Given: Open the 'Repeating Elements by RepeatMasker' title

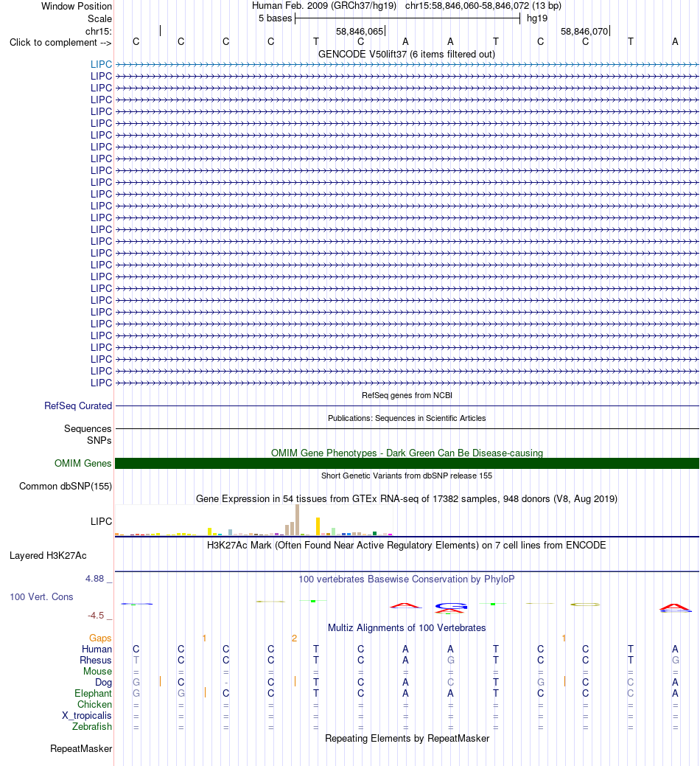Looking at the screenshot, I should pyautogui.click(x=407, y=738).
